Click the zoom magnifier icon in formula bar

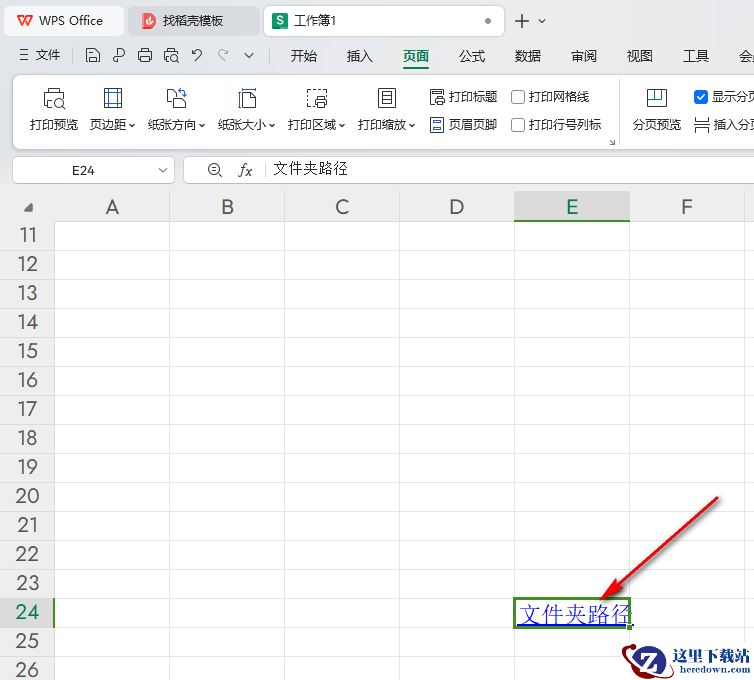click(214, 170)
